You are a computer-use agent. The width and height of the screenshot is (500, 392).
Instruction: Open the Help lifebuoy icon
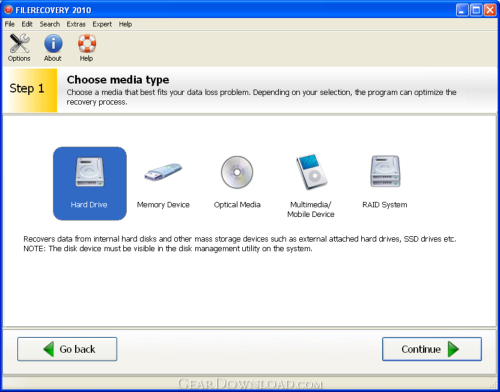click(x=87, y=44)
